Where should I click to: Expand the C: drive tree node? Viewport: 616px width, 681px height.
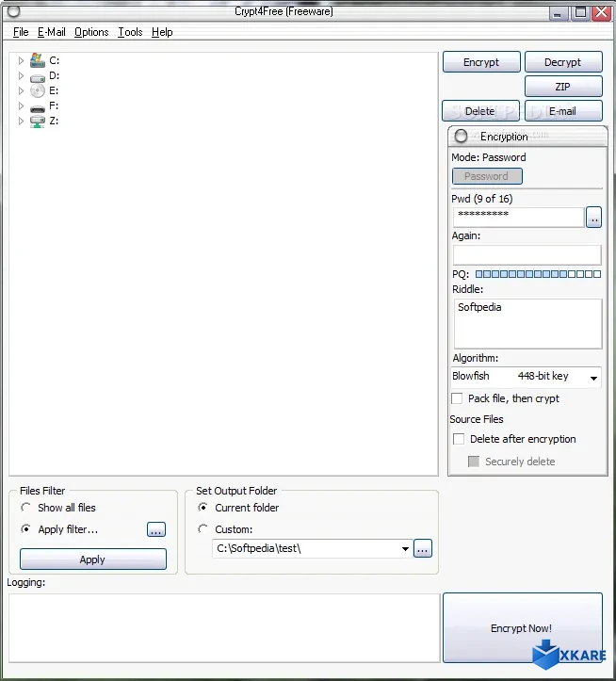point(21,60)
